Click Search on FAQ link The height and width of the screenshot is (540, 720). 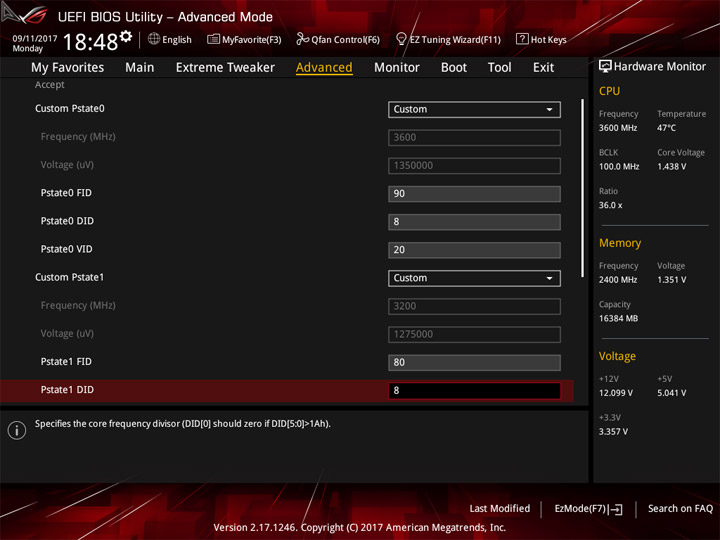[x=680, y=508]
